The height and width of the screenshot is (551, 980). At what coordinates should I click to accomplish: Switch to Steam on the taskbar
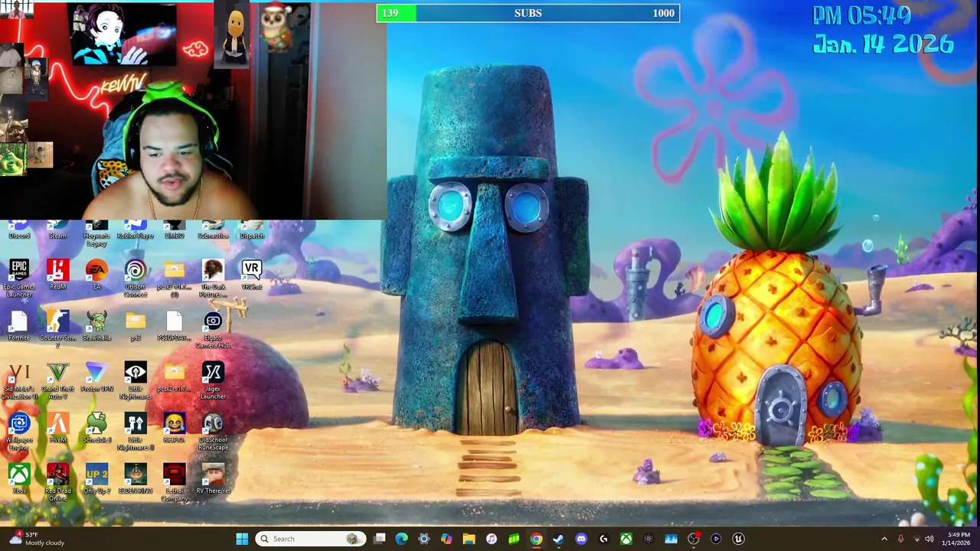point(558,539)
